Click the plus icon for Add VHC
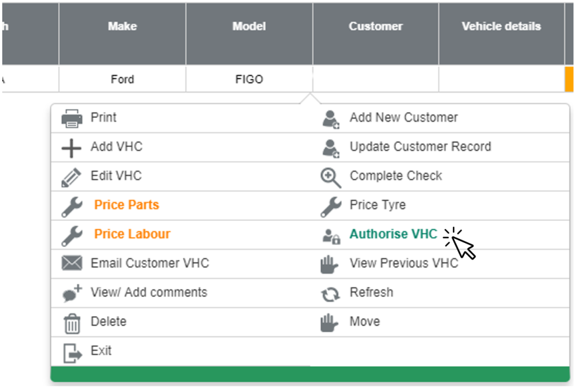 click(x=72, y=148)
